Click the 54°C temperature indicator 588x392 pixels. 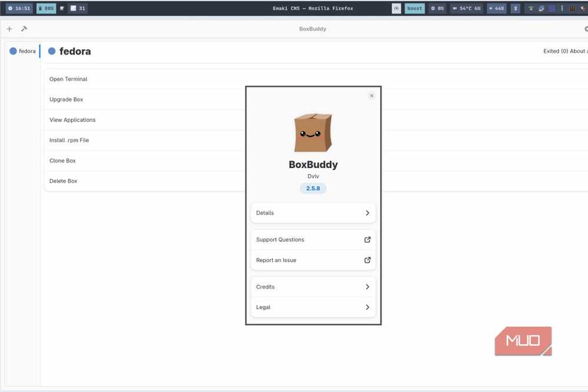pyautogui.click(x=466, y=8)
